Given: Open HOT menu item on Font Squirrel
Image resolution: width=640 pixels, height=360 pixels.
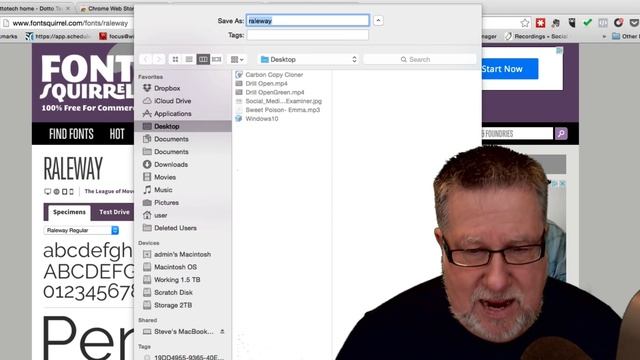Looking at the screenshot, I should point(117,134).
